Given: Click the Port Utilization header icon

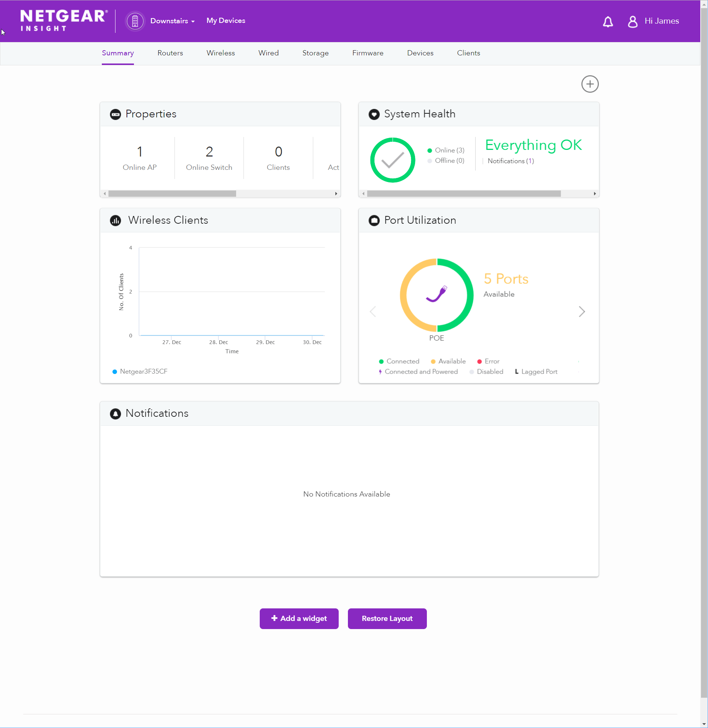Looking at the screenshot, I should click(x=374, y=221).
